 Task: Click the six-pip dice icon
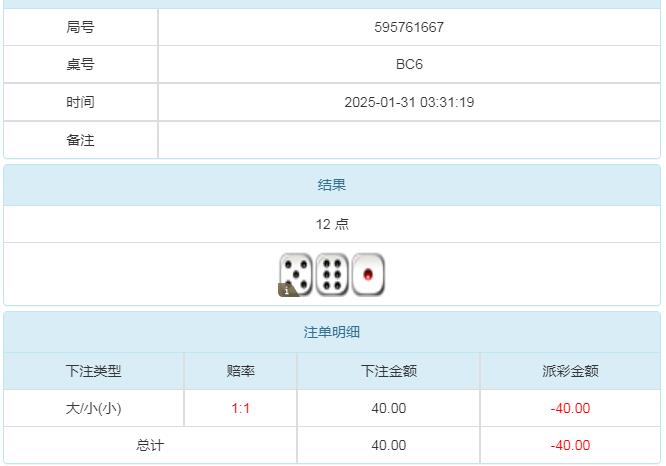tap(333, 274)
